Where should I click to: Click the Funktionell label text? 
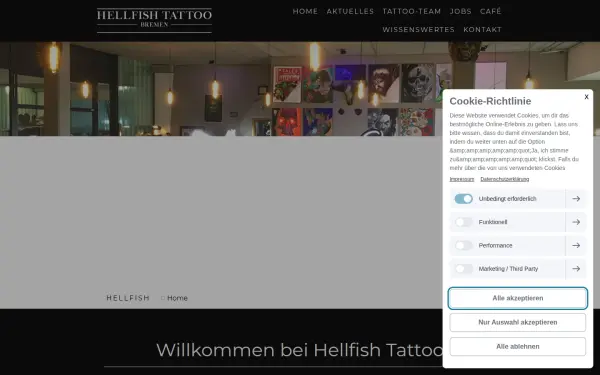(x=493, y=222)
